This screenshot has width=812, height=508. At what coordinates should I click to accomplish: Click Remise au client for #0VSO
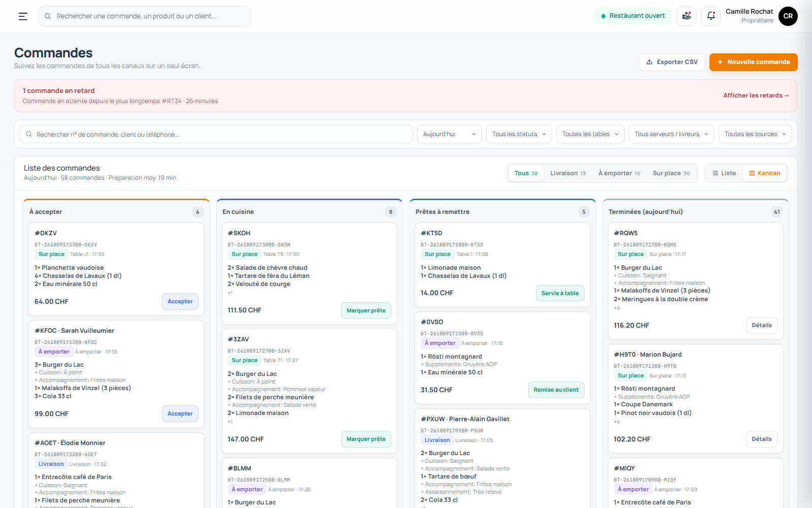coord(556,390)
